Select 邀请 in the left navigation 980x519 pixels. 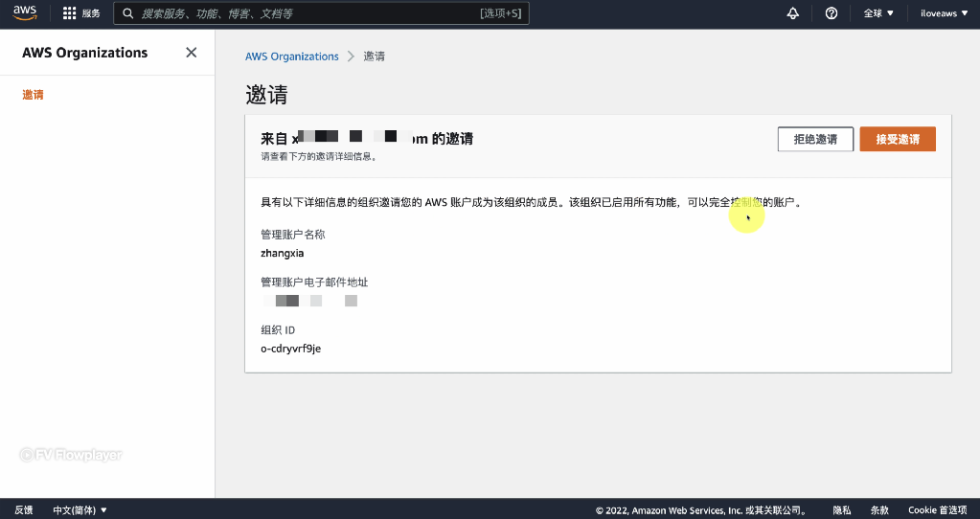34,95
